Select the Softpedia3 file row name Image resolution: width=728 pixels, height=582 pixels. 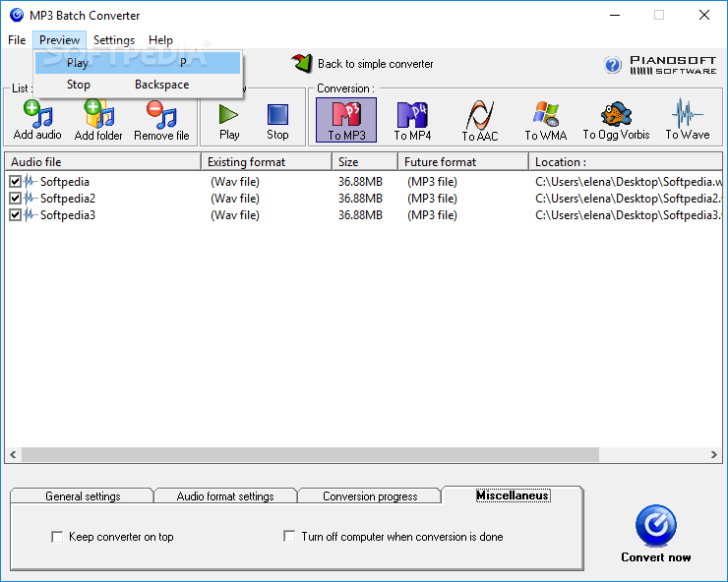pos(68,215)
